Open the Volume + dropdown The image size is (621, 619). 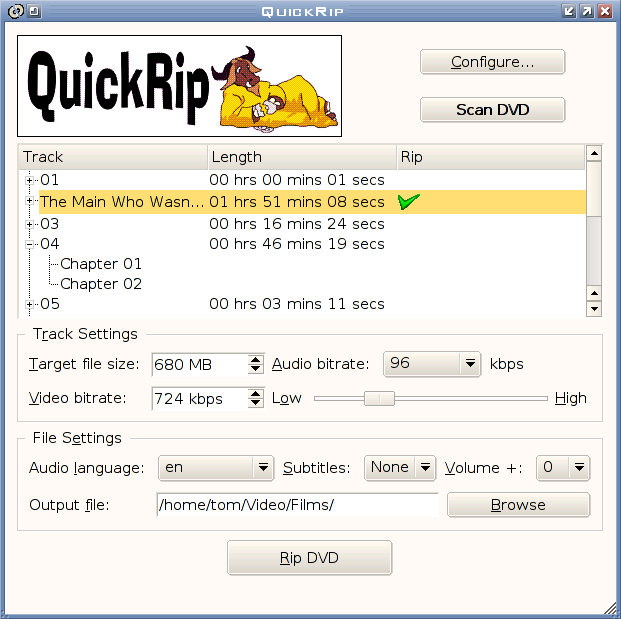[563, 468]
